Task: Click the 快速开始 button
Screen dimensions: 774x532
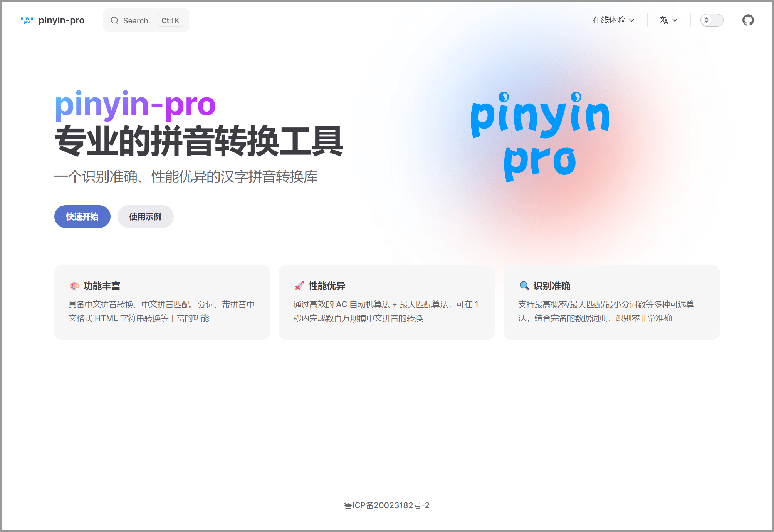Action: [82, 217]
